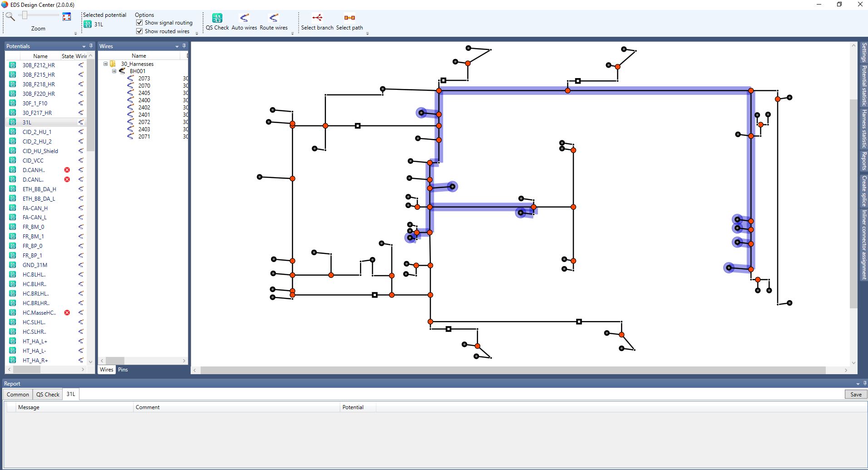This screenshot has width=868, height=470.
Task: Collapse the BH001 harness node
Action: click(114, 71)
